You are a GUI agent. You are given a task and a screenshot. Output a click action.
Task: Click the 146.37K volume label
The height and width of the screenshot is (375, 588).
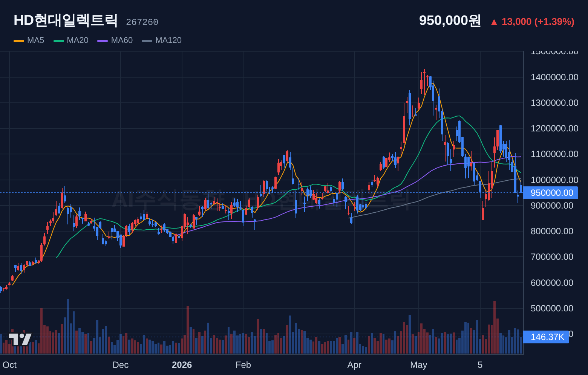(547, 337)
